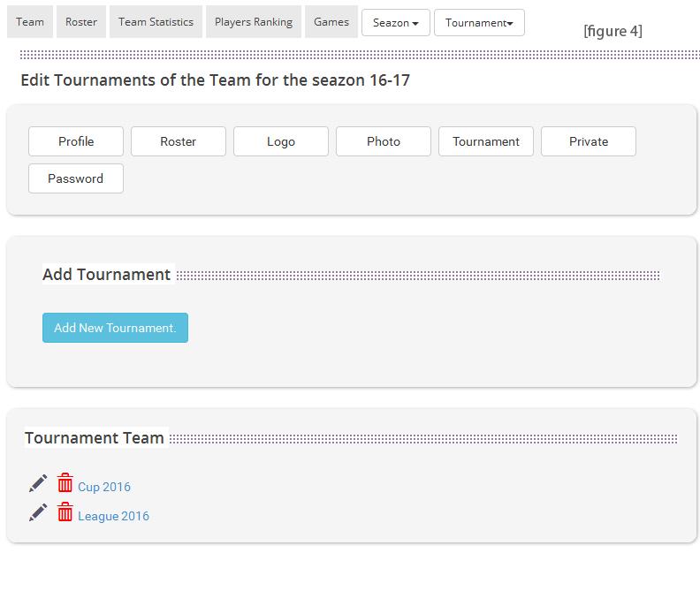
Task: Click the edit pencil icon for League 2016
Action: 38,512
